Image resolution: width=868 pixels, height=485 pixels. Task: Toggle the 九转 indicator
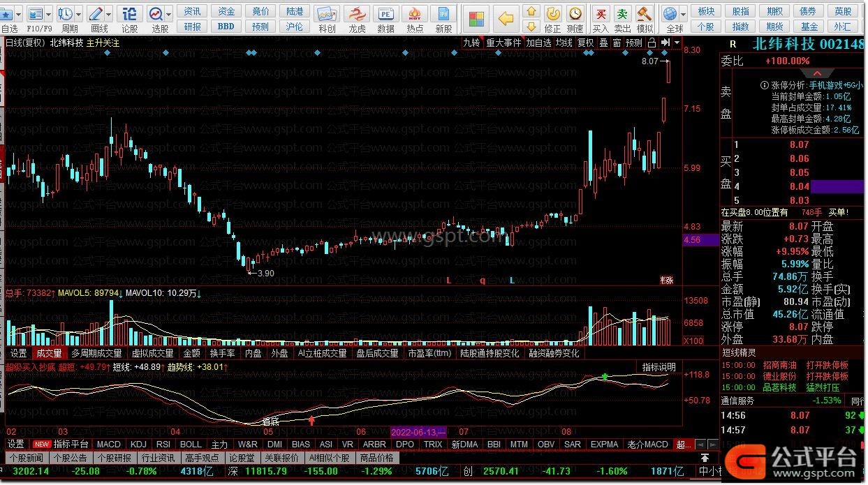472,43
